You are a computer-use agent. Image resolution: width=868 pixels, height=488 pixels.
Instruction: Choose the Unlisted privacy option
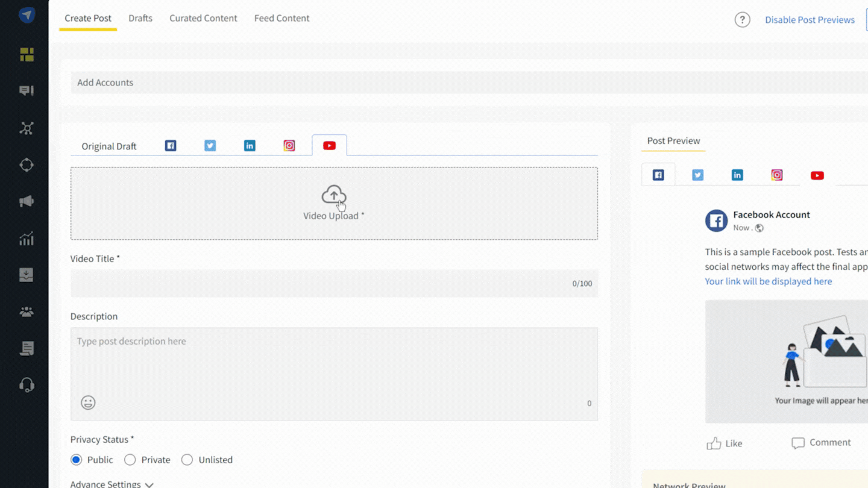187,459
